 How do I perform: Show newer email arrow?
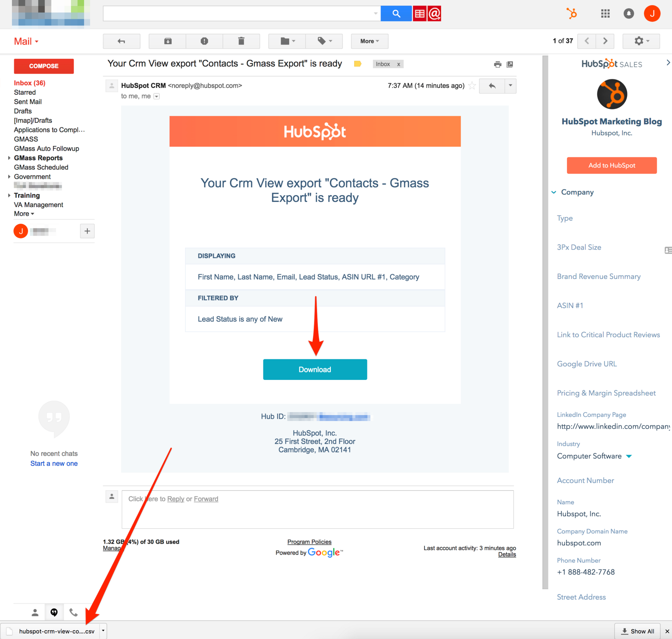click(x=587, y=41)
